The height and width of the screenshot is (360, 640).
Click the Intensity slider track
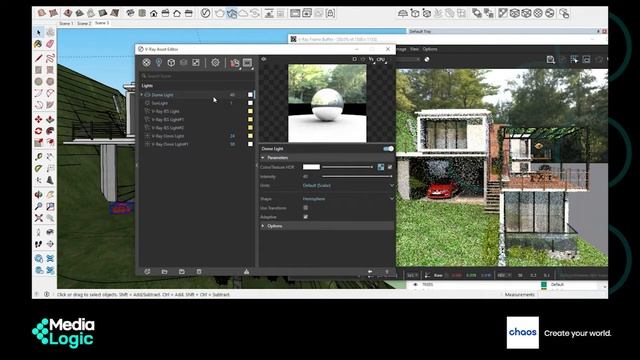click(x=357, y=176)
